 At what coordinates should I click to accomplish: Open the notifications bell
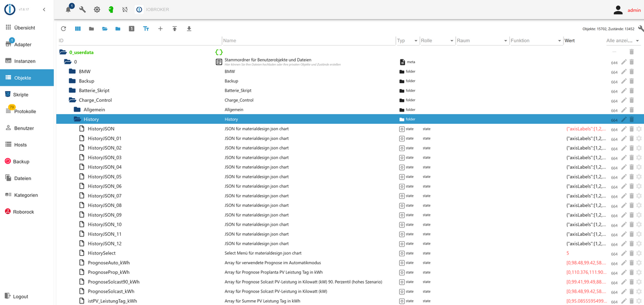coord(68,10)
